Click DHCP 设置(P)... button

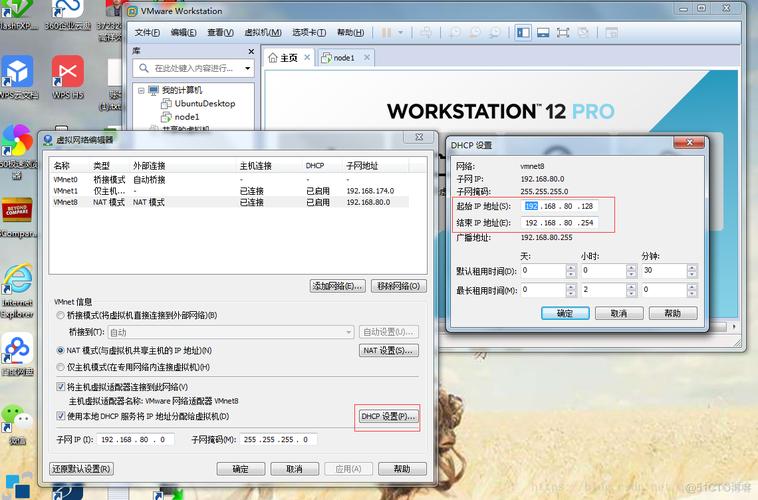click(x=388, y=416)
